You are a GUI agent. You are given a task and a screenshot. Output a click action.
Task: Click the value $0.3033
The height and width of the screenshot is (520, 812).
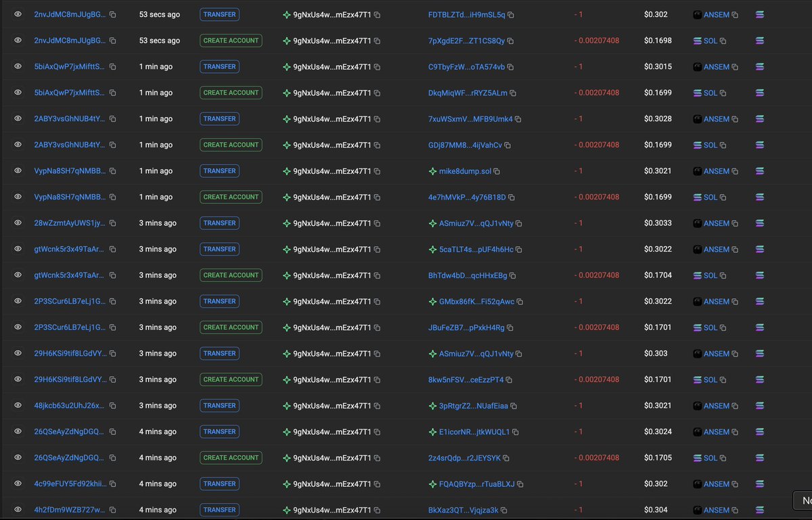[x=658, y=223]
